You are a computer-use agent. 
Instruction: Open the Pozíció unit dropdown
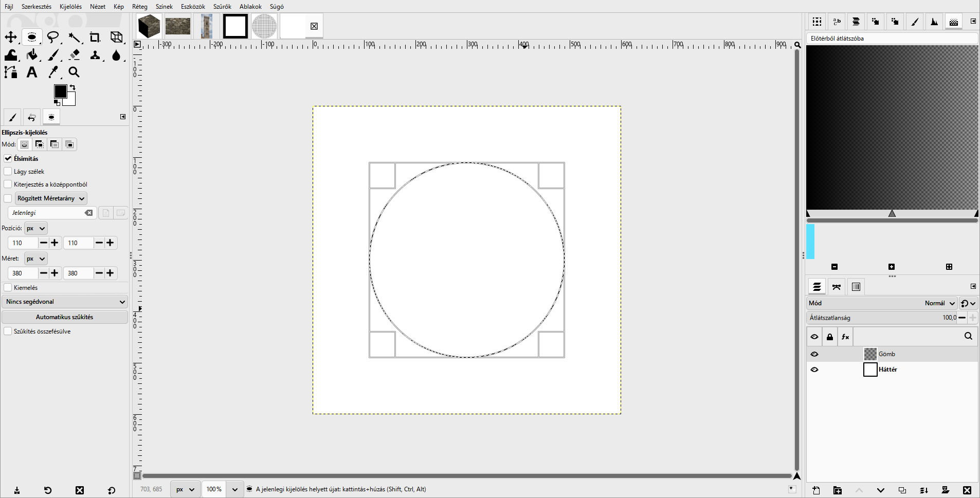pos(36,228)
